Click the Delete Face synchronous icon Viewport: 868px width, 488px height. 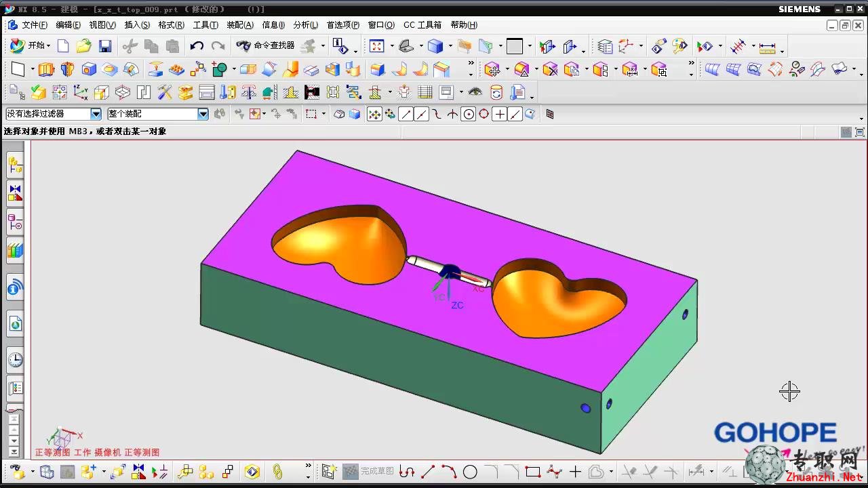[x=550, y=69]
